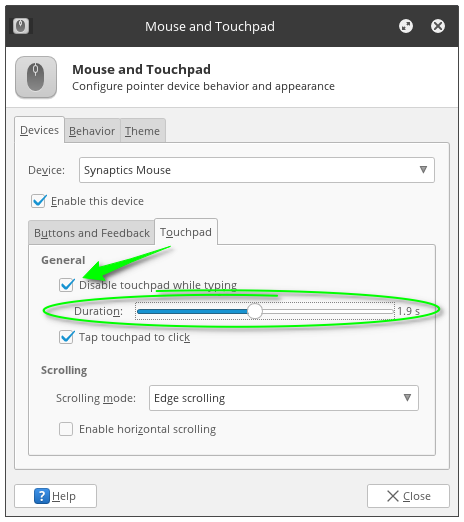This screenshot has width=464, height=522.
Task: Enable horizontal scrolling checkbox
Action: tap(66, 429)
